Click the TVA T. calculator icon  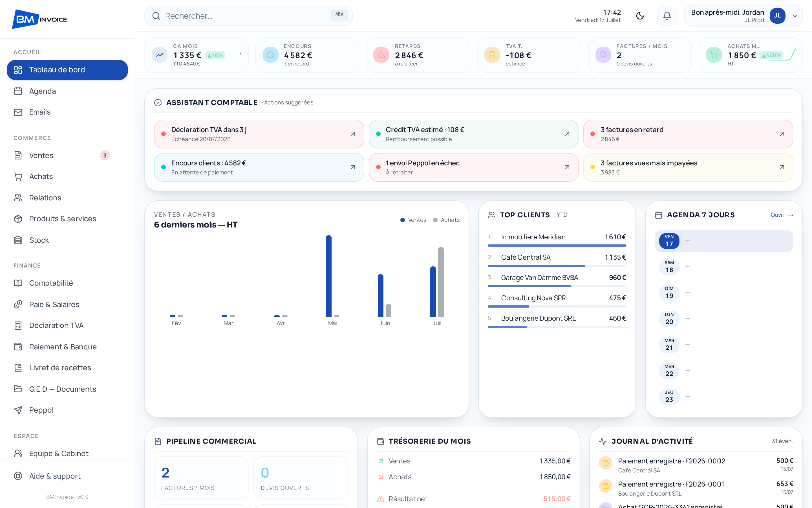492,55
